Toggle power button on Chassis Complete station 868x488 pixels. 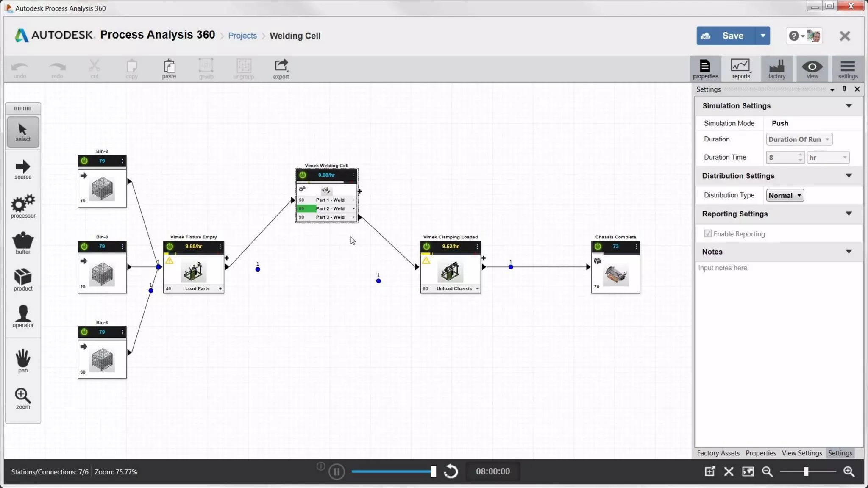point(598,246)
